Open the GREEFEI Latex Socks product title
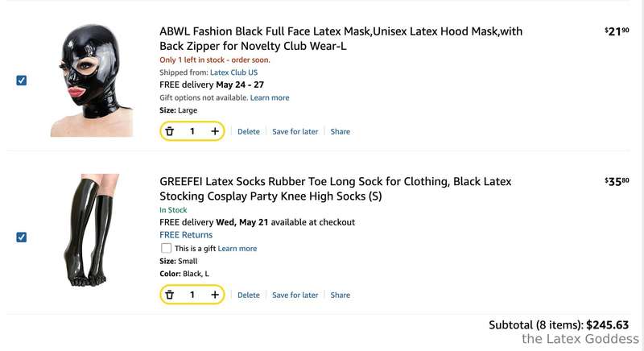The width and height of the screenshot is (644, 351). click(335, 189)
